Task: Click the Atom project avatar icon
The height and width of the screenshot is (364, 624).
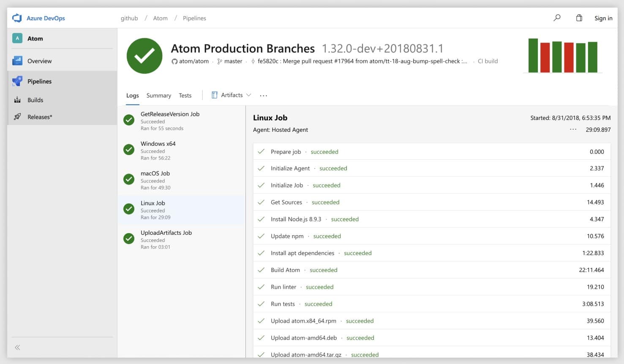Action: 17,38
